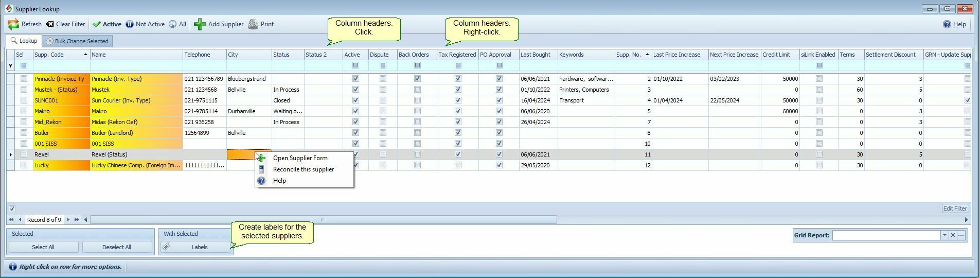Image resolution: width=980 pixels, height=278 pixels.
Task: Click the info icon in the status bar
Action: (13, 267)
